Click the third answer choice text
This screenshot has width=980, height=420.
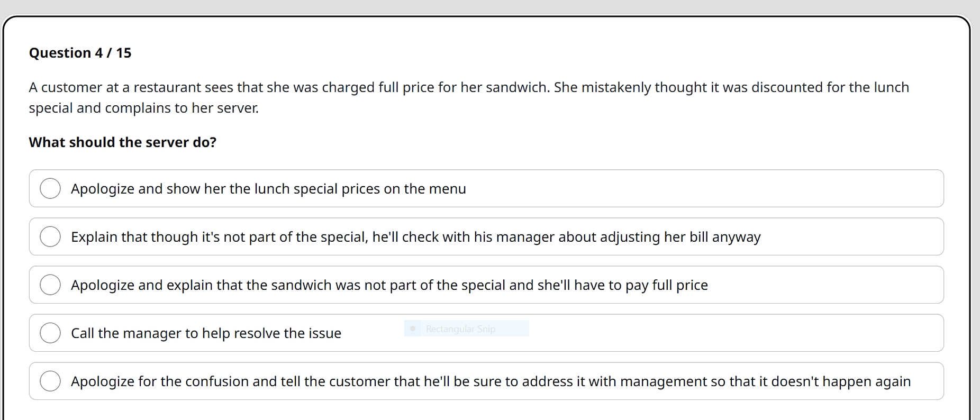(x=389, y=285)
